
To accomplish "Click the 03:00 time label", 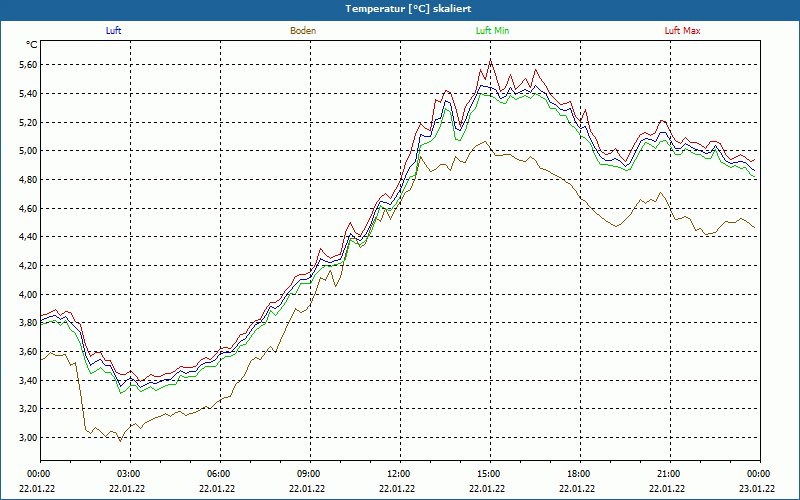I will (x=131, y=474).
